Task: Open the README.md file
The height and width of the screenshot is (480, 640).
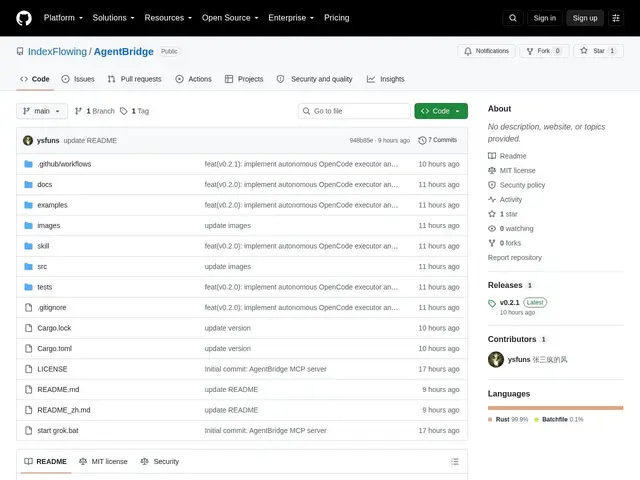Action: point(58,389)
